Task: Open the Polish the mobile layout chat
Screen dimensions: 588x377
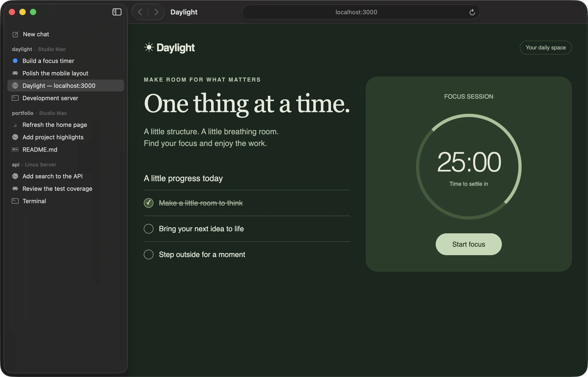Action: click(x=65, y=73)
